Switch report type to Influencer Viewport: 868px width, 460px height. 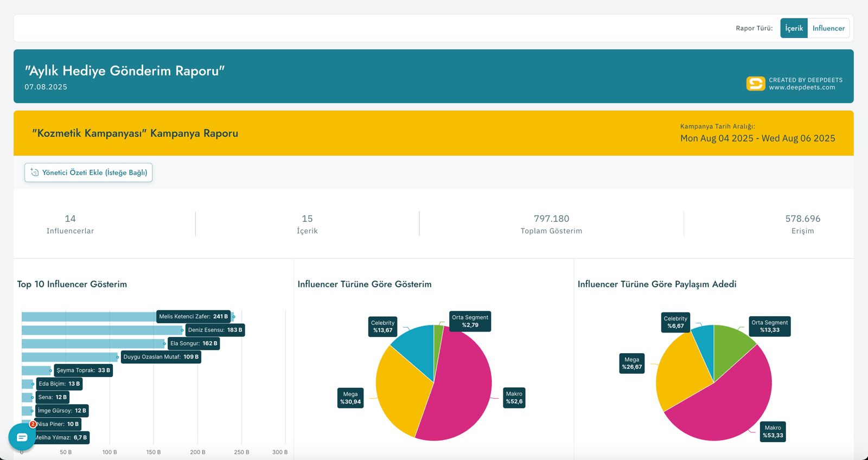pyautogui.click(x=828, y=28)
